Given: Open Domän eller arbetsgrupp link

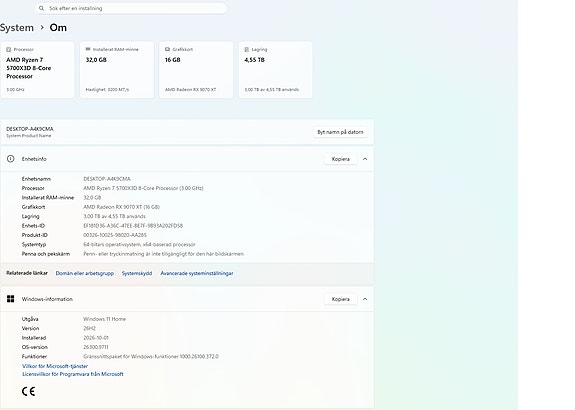Looking at the screenshot, I should point(85,273).
